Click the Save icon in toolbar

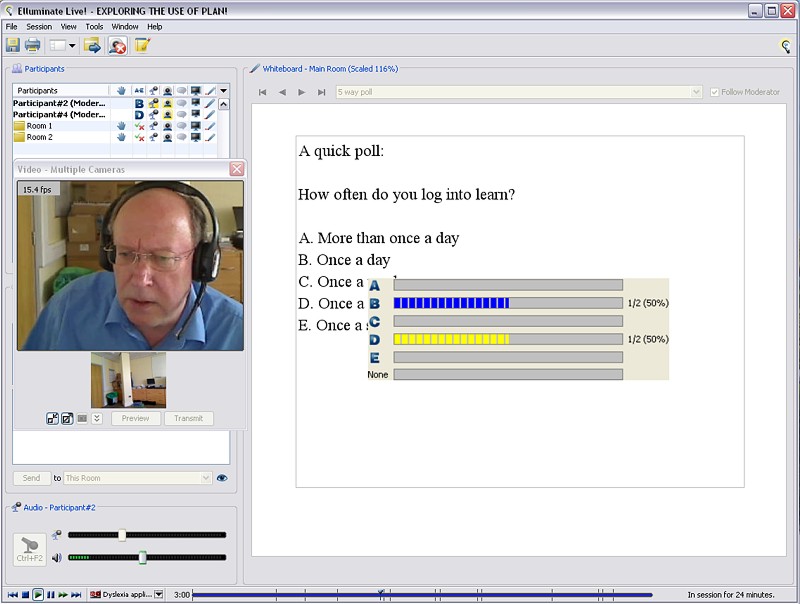click(13, 45)
